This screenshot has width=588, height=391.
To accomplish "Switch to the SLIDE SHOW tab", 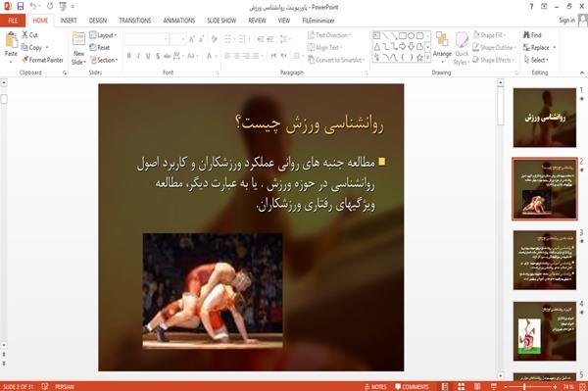I will 221,21.
